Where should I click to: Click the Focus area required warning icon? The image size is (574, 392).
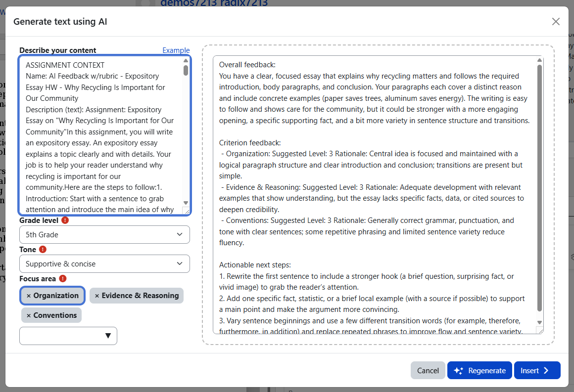click(x=63, y=279)
